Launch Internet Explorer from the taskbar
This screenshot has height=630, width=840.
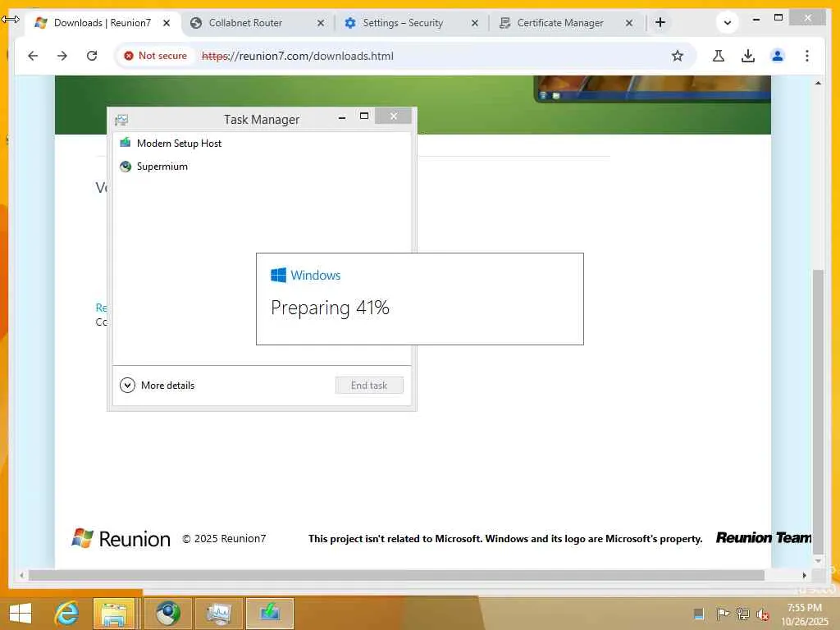pos(67,614)
